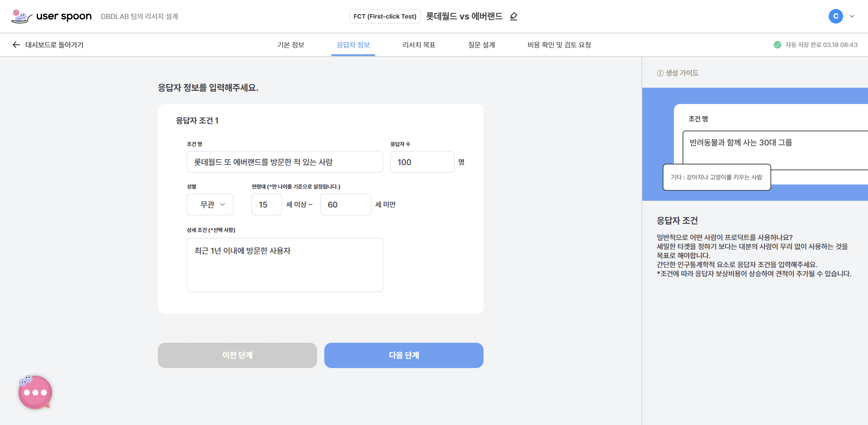Switch to the 리서치 목표 tab
868x425 pixels.
coord(419,45)
